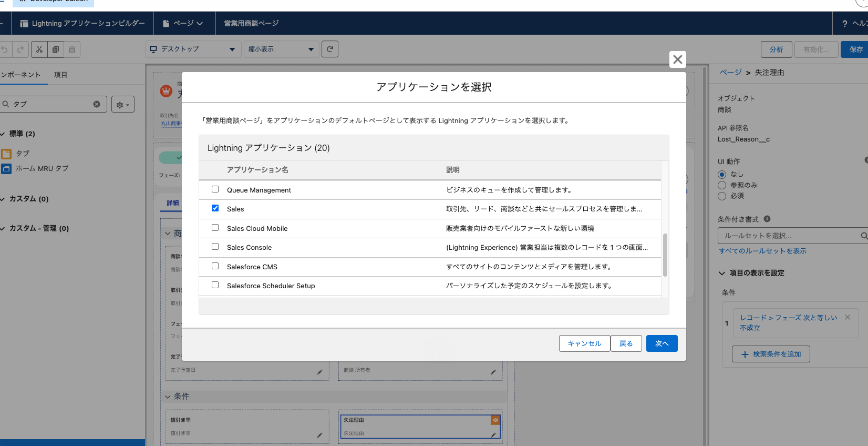
Task: Click the 戻る button
Action: pyautogui.click(x=626, y=343)
